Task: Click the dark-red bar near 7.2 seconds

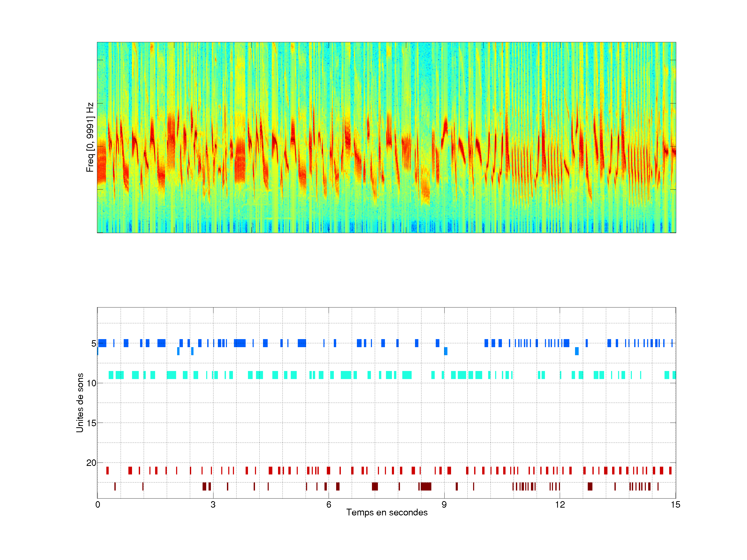Action: point(375,486)
